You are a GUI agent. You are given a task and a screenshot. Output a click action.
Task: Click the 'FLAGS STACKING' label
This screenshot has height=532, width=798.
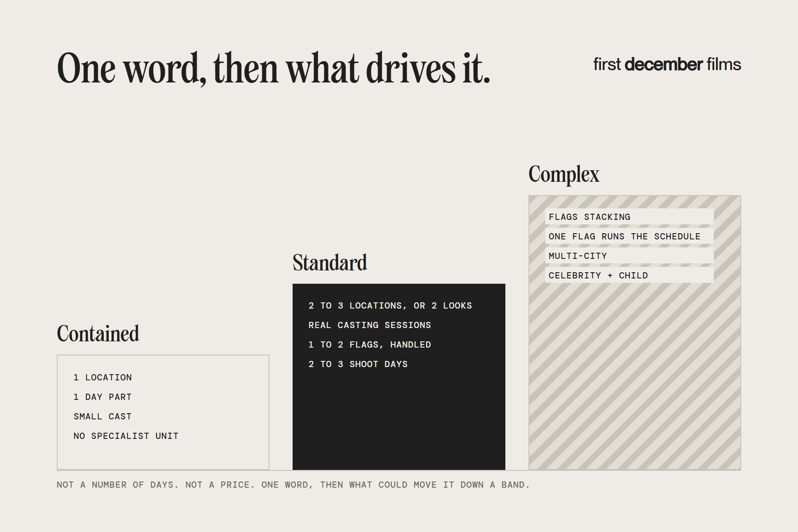630,216
